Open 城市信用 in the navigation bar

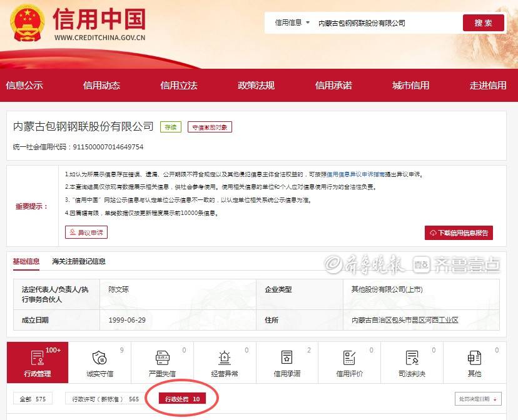410,86
